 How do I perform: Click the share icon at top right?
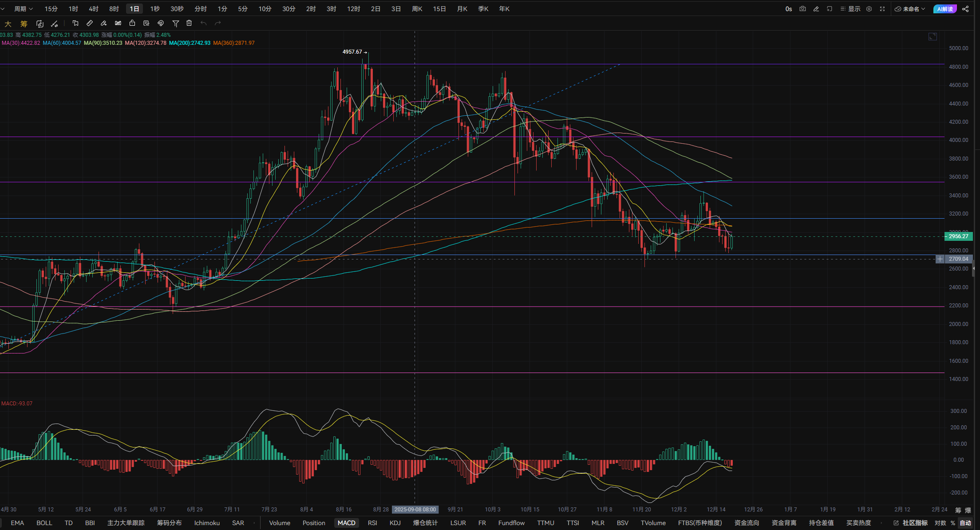[x=965, y=9]
